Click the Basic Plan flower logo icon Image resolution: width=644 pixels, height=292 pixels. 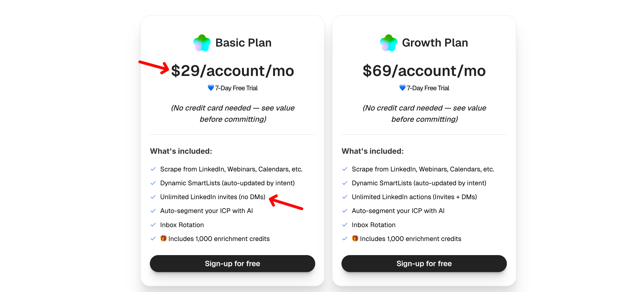[x=202, y=43]
